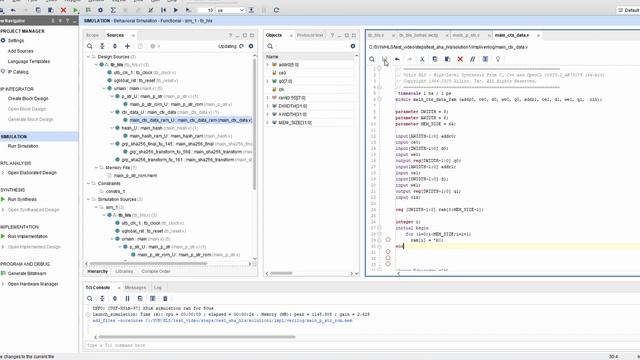The image size is (640, 360).
Task: Click Run Implementation
Action: pyautogui.click(x=27, y=236)
